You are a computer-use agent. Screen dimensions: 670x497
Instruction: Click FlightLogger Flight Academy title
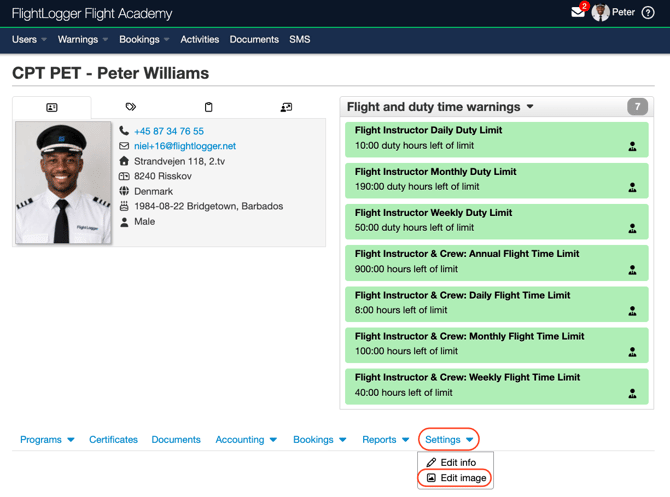pos(92,14)
